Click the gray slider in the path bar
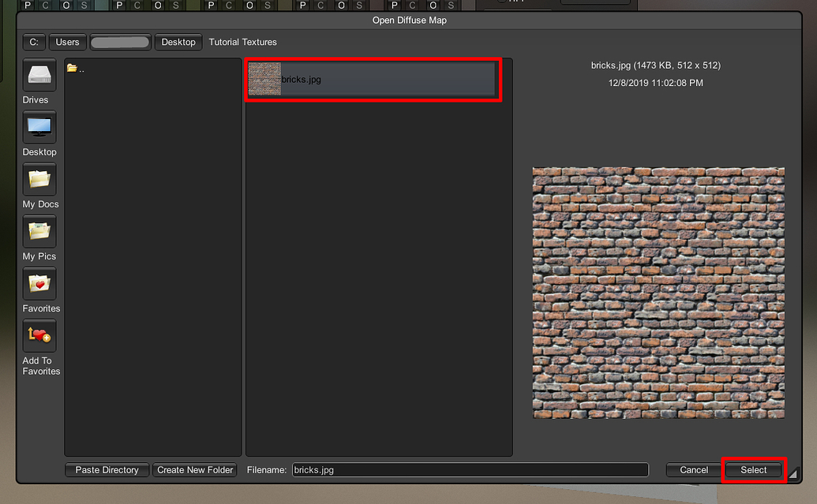The height and width of the screenshot is (504, 817). 119,42
